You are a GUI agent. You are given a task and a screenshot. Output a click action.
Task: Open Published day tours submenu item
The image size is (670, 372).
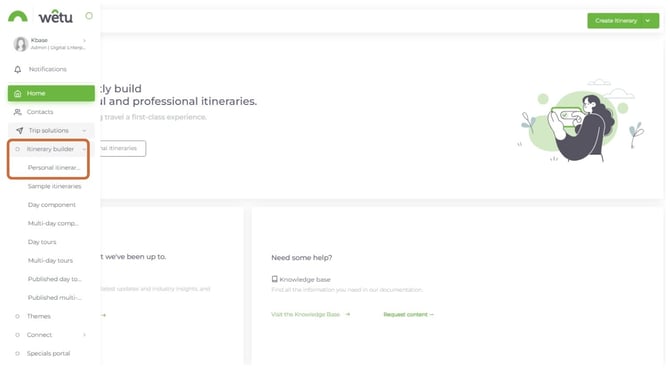tap(55, 279)
